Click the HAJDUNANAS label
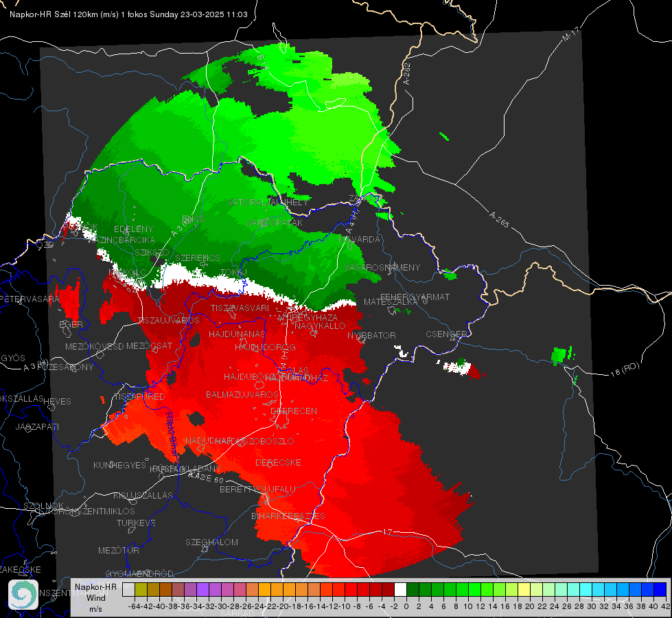The height and width of the screenshot is (618, 672). pyautogui.click(x=237, y=334)
